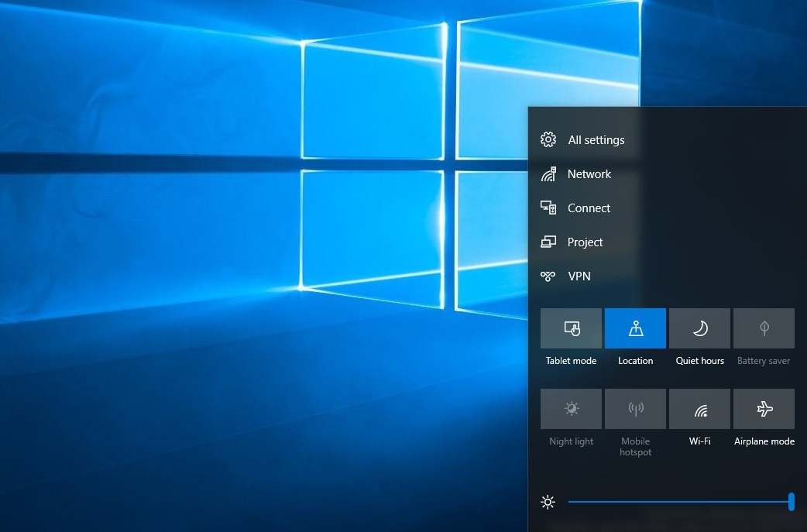Image resolution: width=807 pixels, height=532 pixels.
Task: Toggle the Tablet mode tile
Action: (x=571, y=328)
